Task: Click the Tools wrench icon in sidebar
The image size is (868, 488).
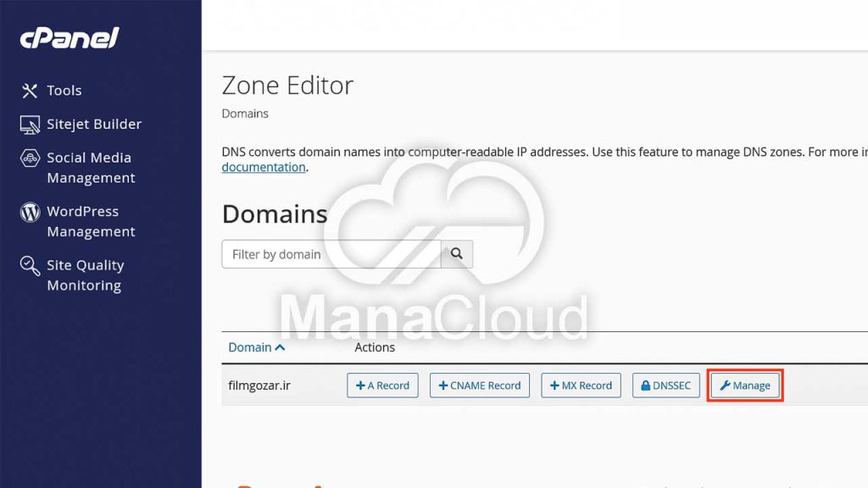Action: click(30, 91)
